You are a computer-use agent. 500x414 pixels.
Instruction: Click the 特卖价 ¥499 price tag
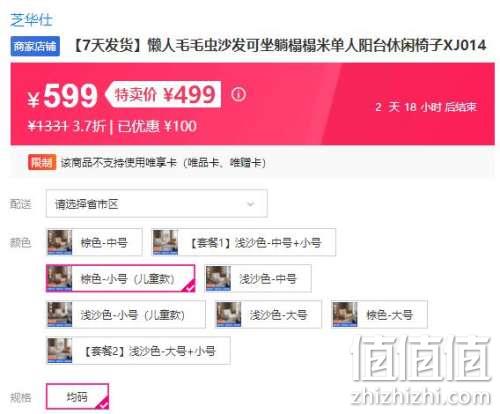click(163, 94)
